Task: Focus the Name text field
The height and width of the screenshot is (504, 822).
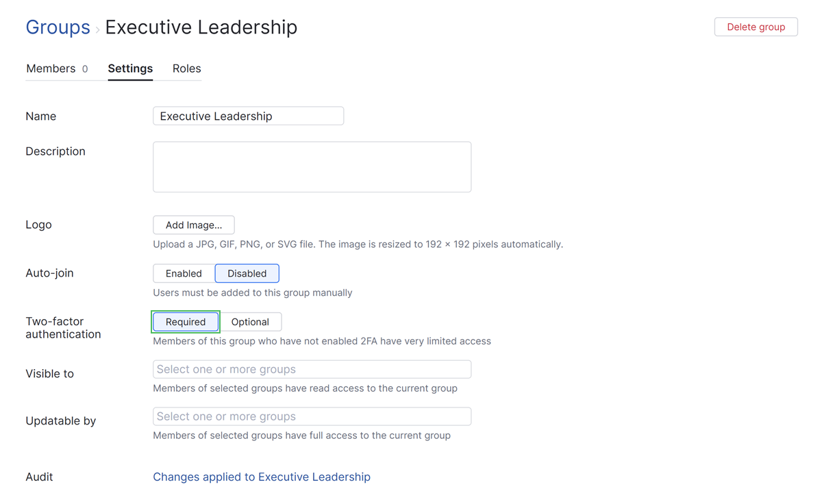Action: pos(248,116)
